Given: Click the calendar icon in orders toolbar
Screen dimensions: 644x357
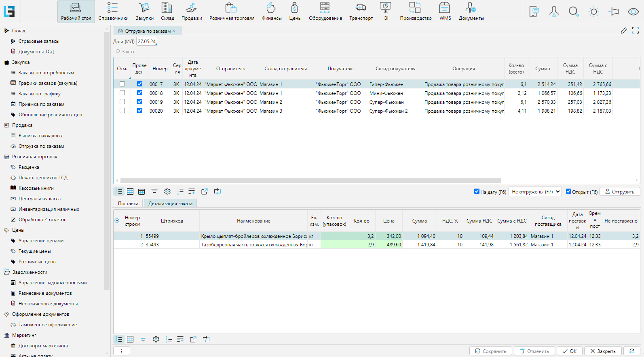Looking at the screenshot, I should 141,191.
